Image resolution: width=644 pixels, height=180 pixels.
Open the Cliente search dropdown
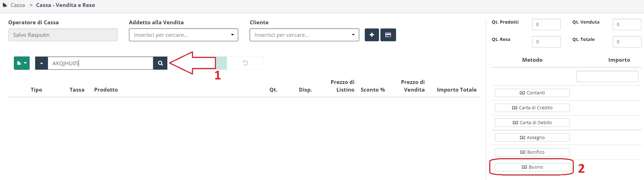tap(304, 35)
